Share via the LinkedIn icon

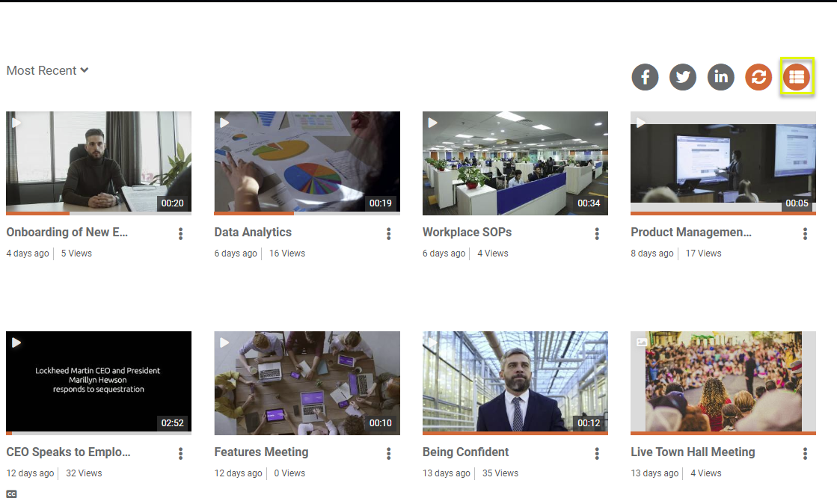click(721, 76)
